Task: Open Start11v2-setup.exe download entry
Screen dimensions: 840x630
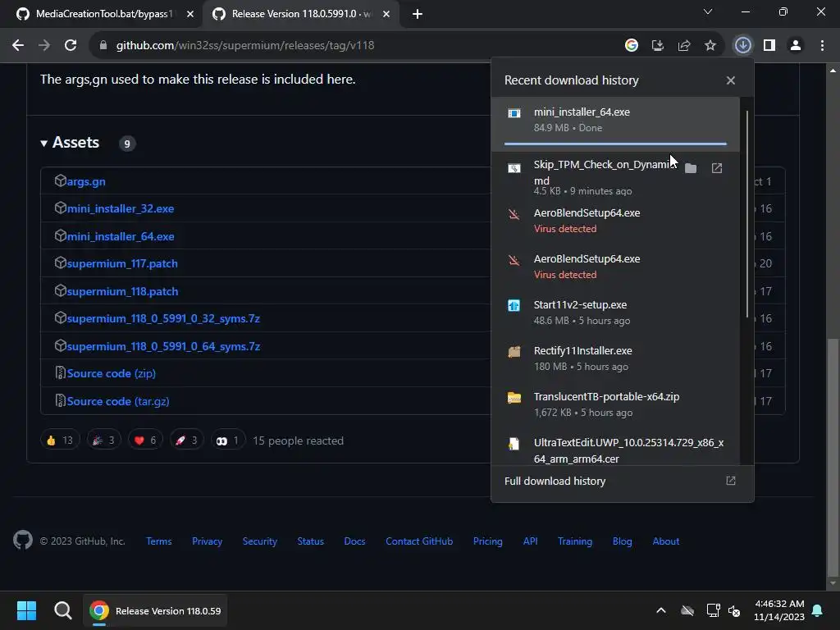Action: 615,313
